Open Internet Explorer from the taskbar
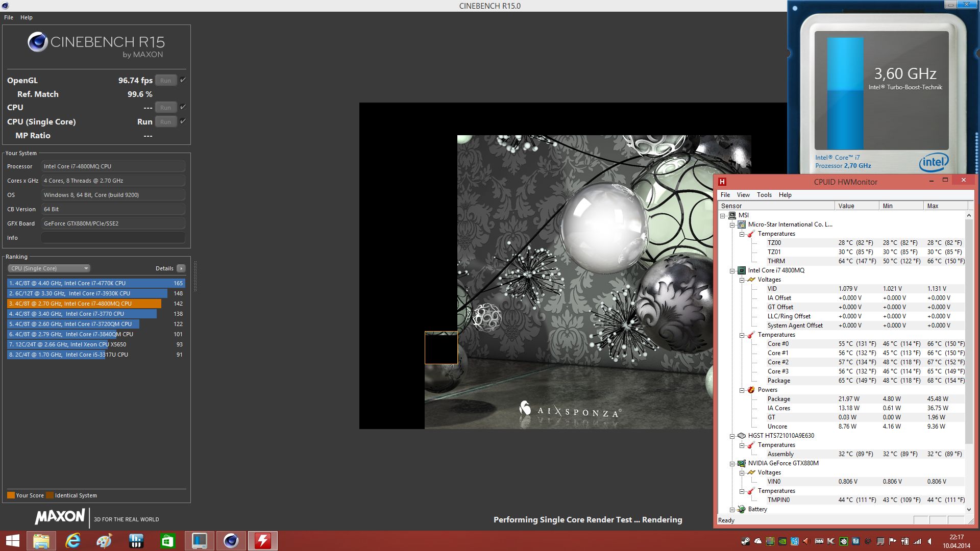Viewport: 980px width, 551px height. 73,541
